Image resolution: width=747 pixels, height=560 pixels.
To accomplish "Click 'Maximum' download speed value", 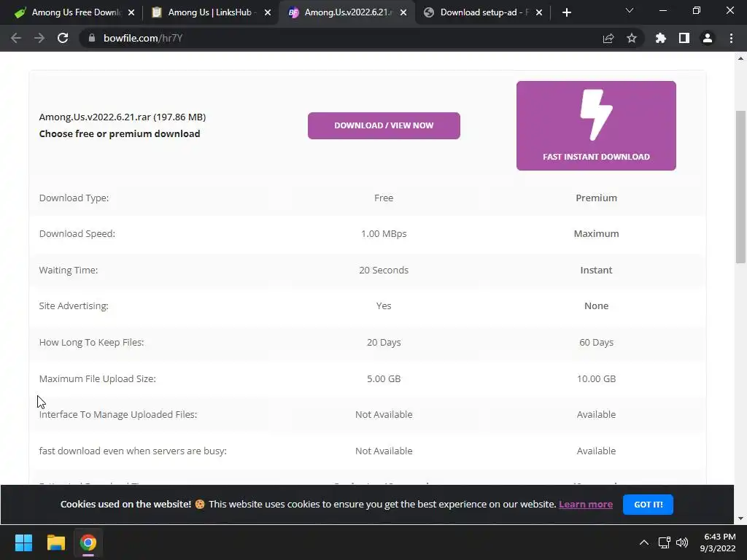I will pyautogui.click(x=596, y=234).
